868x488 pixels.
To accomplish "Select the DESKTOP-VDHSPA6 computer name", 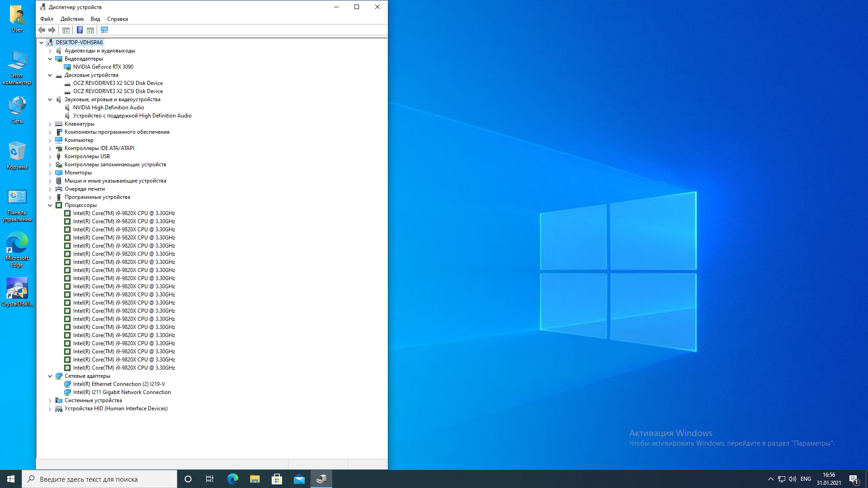I will (x=79, y=42).
